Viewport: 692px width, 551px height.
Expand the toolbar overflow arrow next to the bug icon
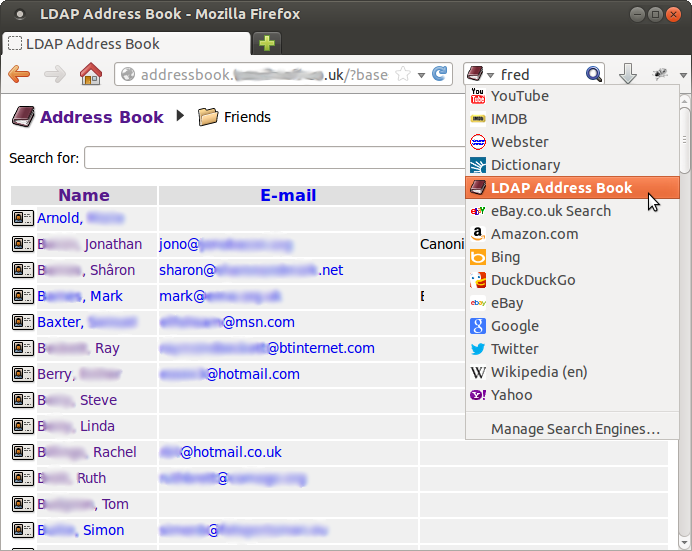(683, 75)
